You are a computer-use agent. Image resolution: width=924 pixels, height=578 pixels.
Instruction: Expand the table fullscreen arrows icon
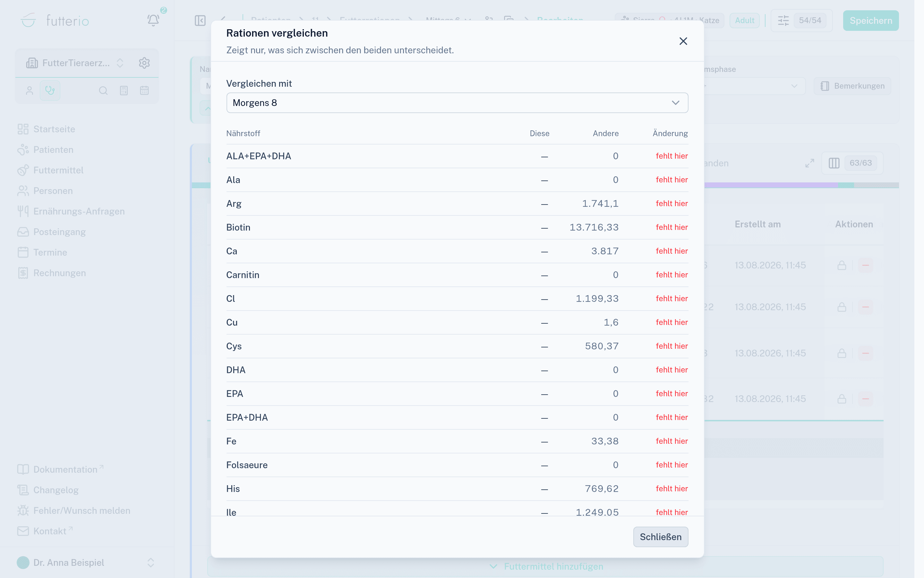pyautogui.click(x=809, y=163)
